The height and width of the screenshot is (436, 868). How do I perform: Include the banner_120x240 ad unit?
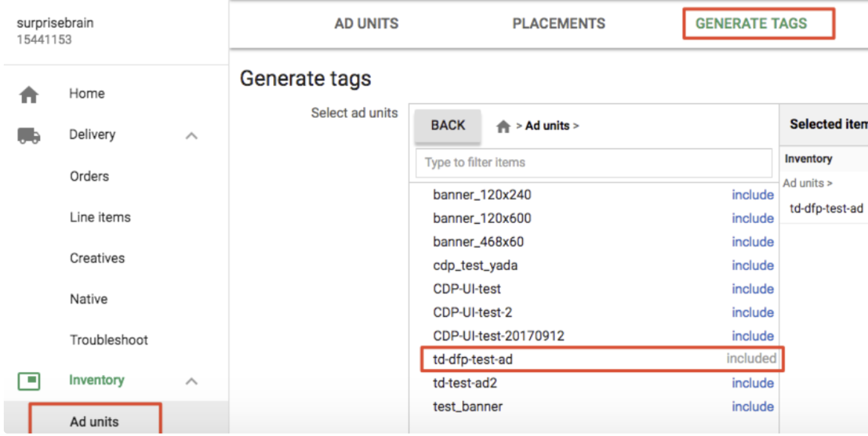click(752, 195)
